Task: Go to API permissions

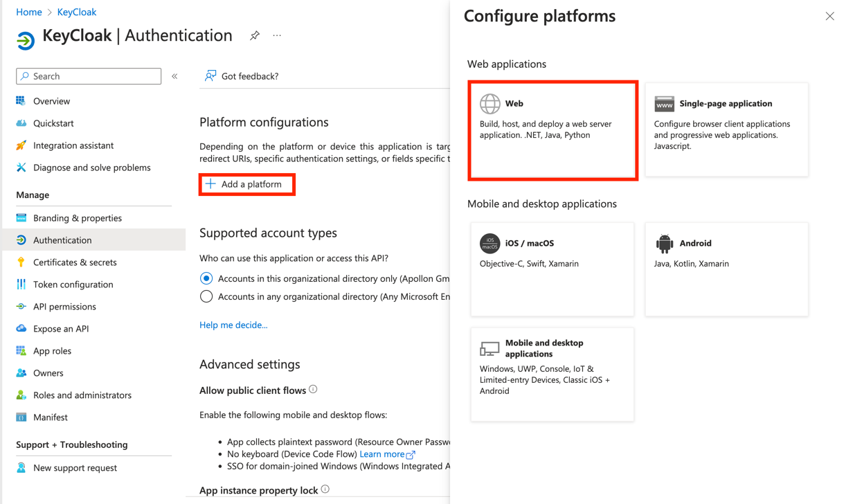Action: (x=64, y=307)
